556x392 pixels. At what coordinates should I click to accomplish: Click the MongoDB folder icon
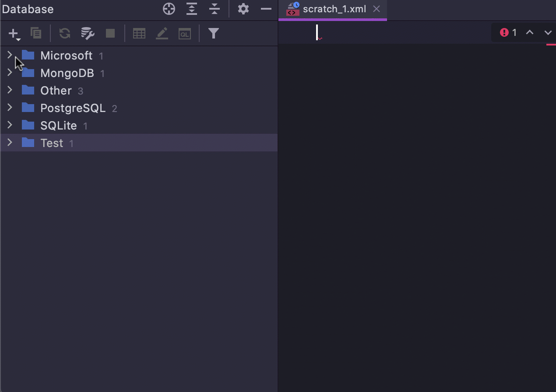click(28, 73)
